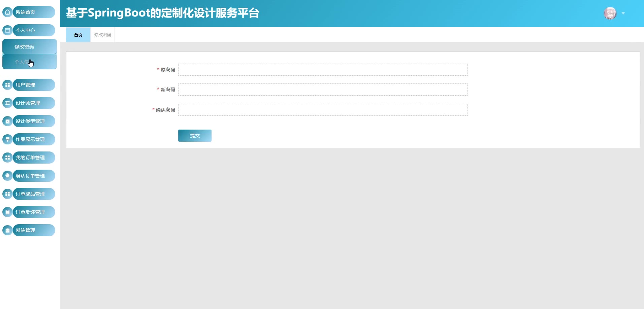Focus the 原密码 input field

[323, 70]
